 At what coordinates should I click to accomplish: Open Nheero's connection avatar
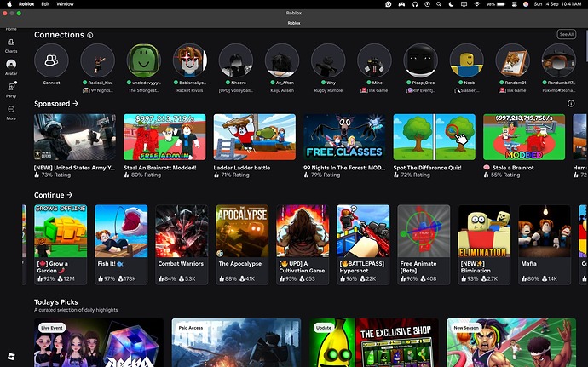(x=236, y=60)
